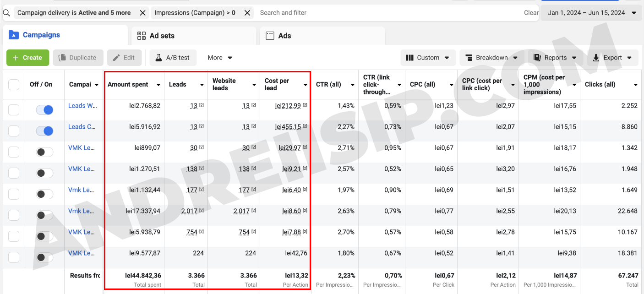This screenshot has height=294, width=644.
Task: Open the Leads C... campaign link
Action: (82, 127)
